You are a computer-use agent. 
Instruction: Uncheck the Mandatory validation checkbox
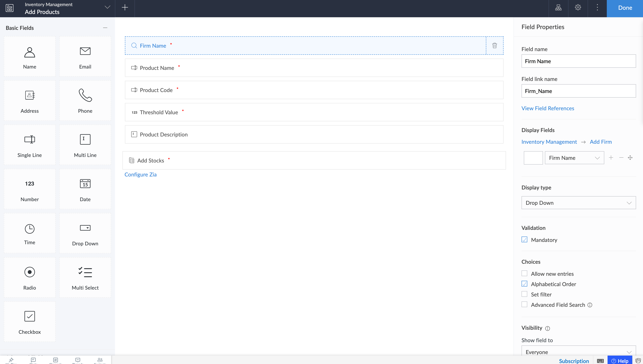tap(524, 239)
